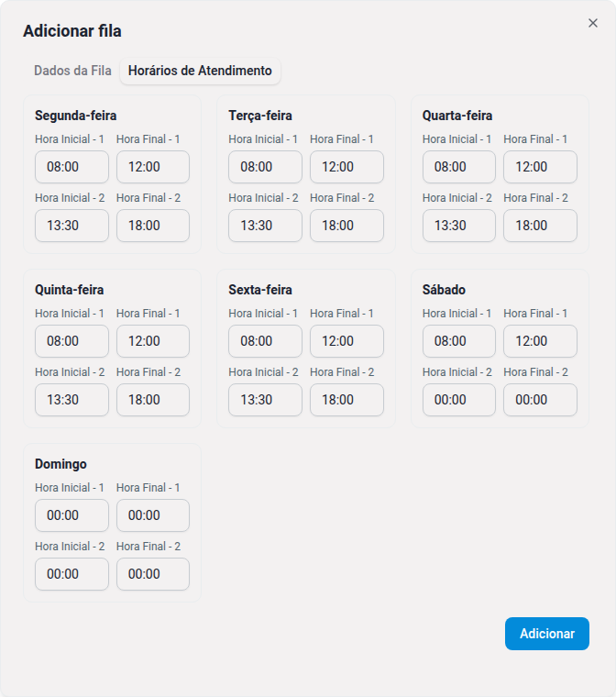
Task: Focus Domingo Hora Inicial 2 field
Action: (72, 574)
